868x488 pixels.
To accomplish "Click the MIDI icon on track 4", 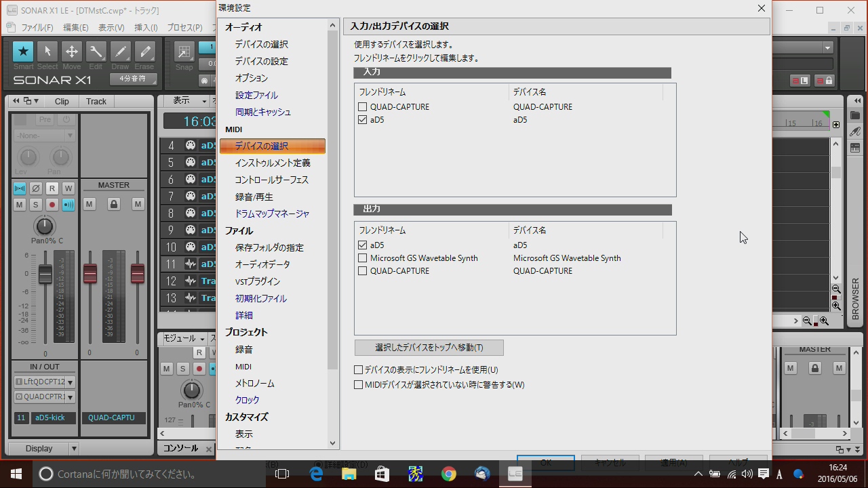I will (x=191, y=145).
